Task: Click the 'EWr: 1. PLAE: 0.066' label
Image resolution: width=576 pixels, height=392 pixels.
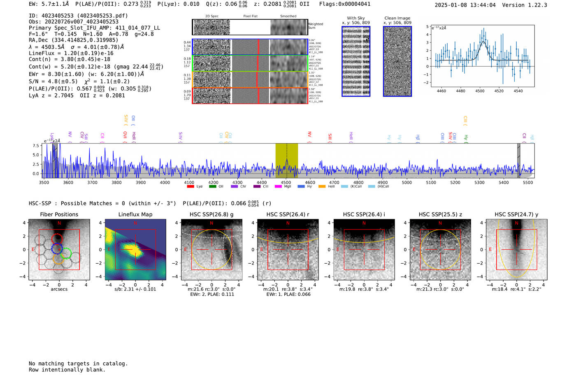Action: (288, 294)
